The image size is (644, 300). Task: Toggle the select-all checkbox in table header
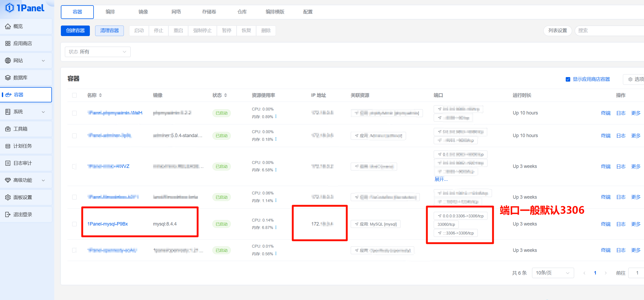tap(75, 95)
